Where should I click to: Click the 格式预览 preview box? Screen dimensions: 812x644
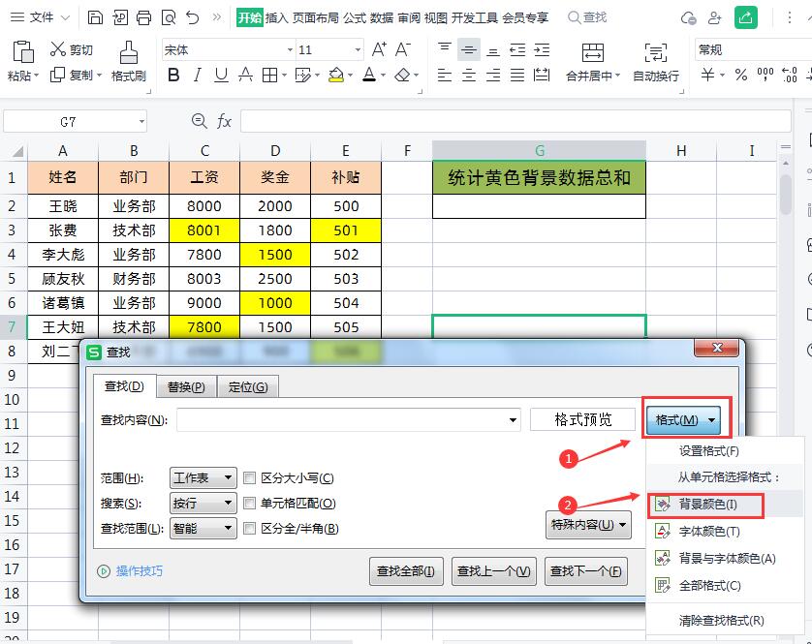pos(582,419)
